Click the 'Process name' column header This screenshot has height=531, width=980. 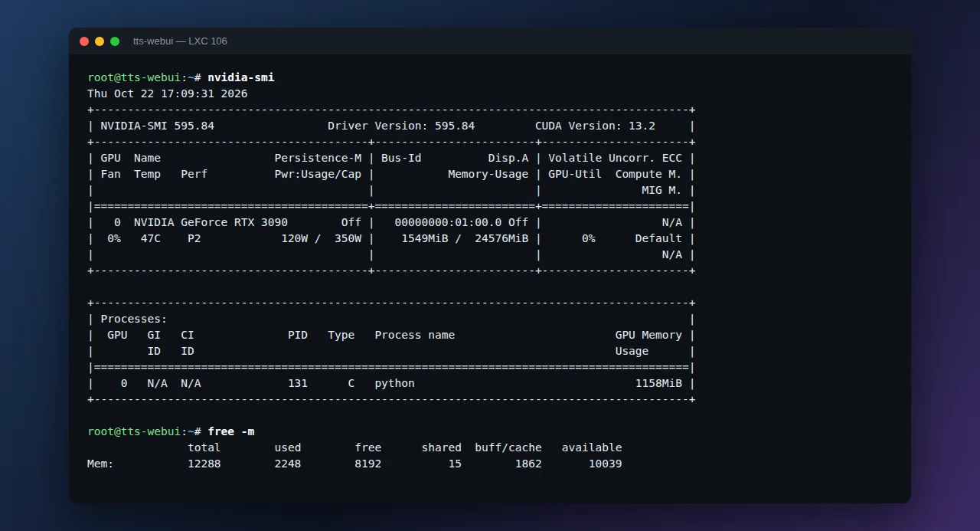pyautogui.click(x=415, y=335)
